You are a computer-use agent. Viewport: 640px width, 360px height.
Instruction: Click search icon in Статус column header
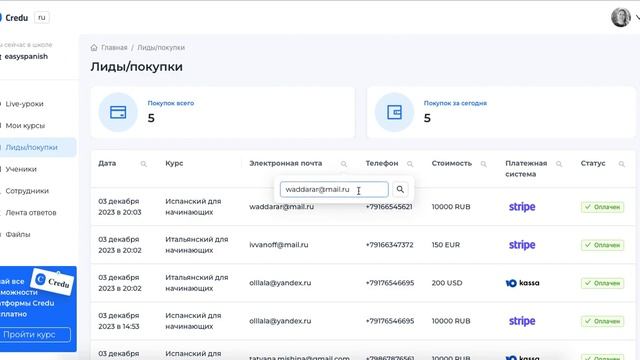coord(622,164)
